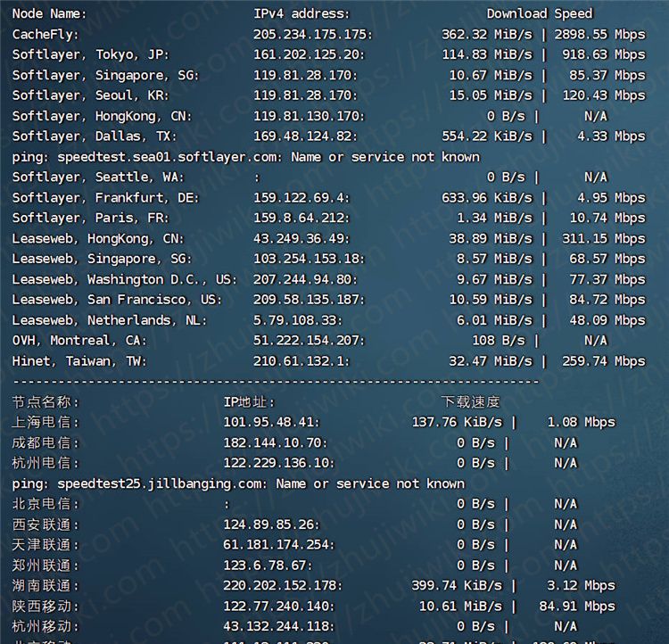Select '554.22 KiB/s' value
Image resolution: width=669 pixels, height=644 pixels.
pyautogui.click(x=487, y=136)
